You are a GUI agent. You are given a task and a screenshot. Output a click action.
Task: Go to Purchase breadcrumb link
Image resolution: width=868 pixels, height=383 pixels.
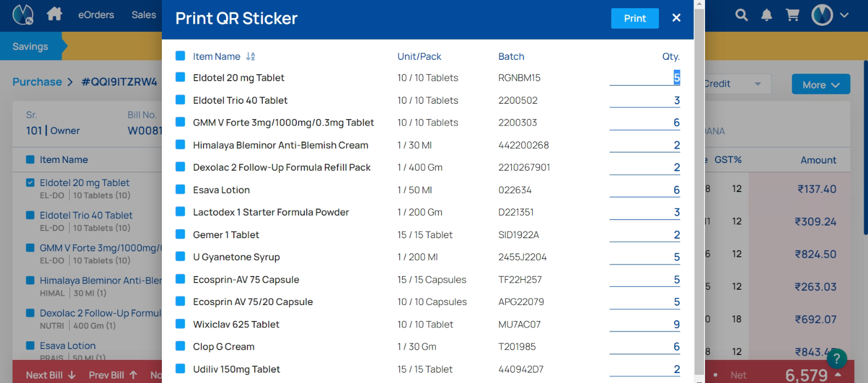(37, 82)
